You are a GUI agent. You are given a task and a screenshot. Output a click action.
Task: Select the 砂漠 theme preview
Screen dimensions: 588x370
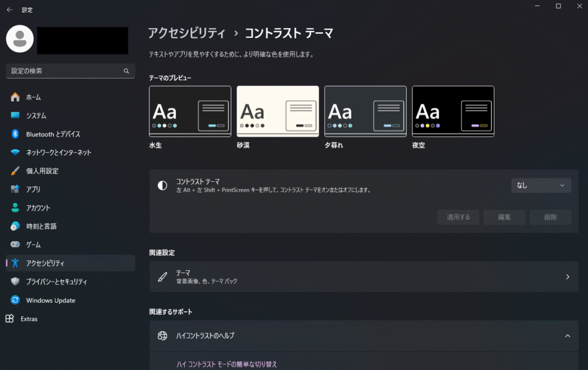point(277,111)
